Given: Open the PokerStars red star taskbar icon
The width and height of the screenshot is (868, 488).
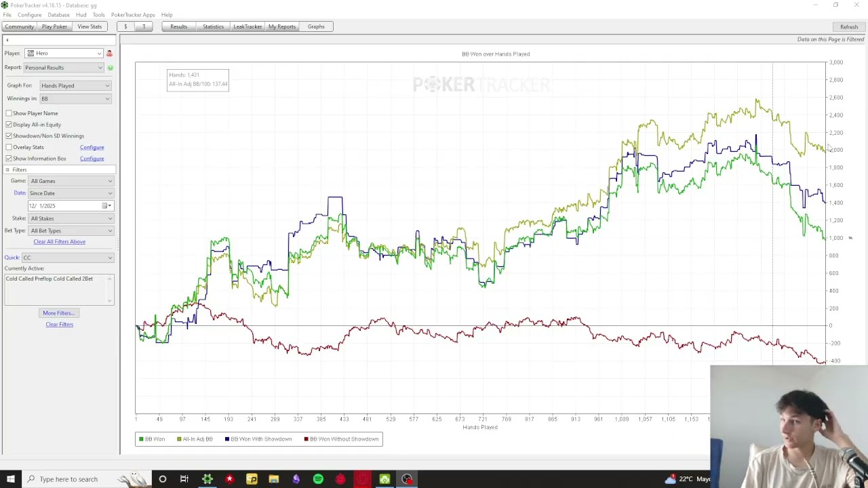Looking at the screenshot, I should click(229, 479).
